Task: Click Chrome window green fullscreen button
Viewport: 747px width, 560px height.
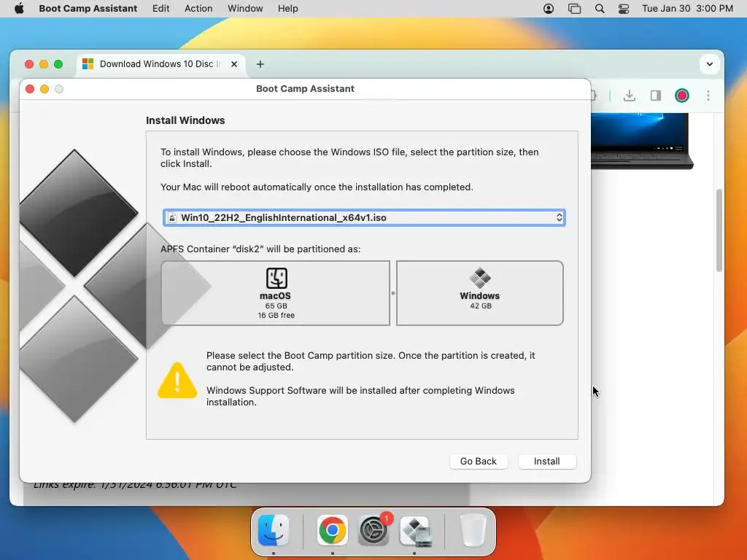Action: [x=58, y=64]
